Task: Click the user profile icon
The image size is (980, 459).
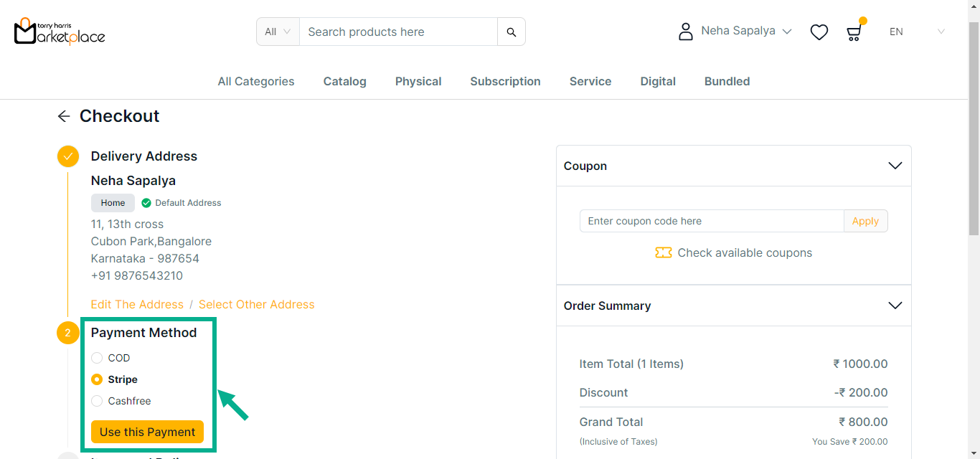Action: pyautogui.click(x=686, y=32)
